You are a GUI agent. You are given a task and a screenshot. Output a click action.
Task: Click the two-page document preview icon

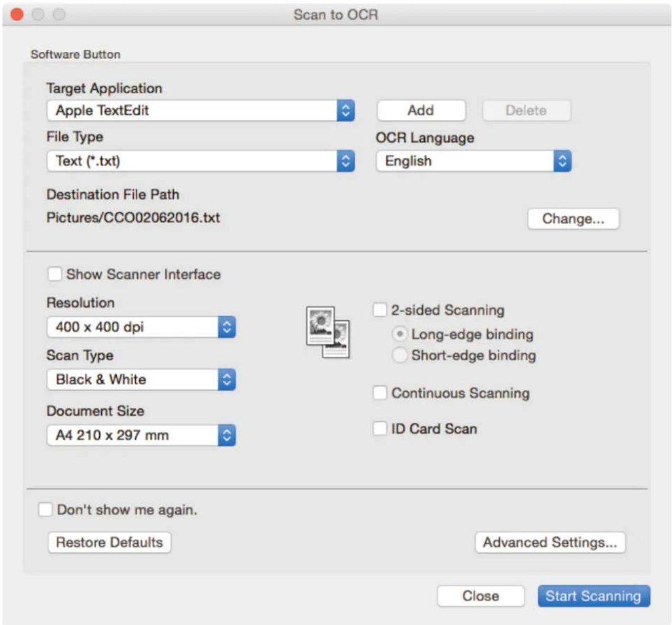click(x=328, y=332)
